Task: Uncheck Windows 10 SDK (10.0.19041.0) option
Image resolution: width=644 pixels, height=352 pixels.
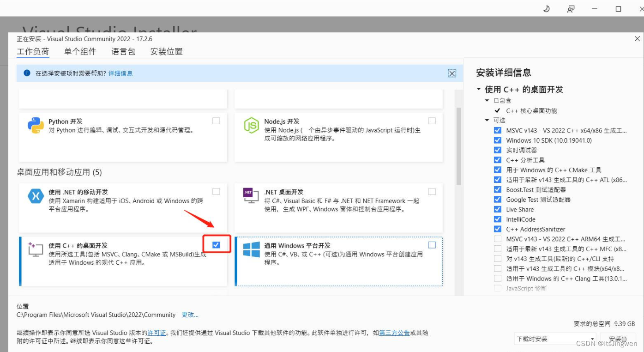Action: (x=497, y=140)
